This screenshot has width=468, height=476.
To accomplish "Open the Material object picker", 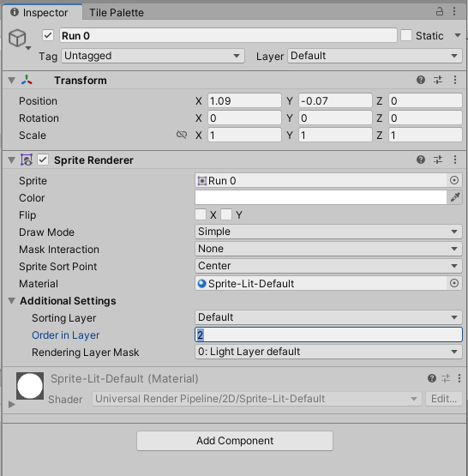I will (x=454, y=283).
